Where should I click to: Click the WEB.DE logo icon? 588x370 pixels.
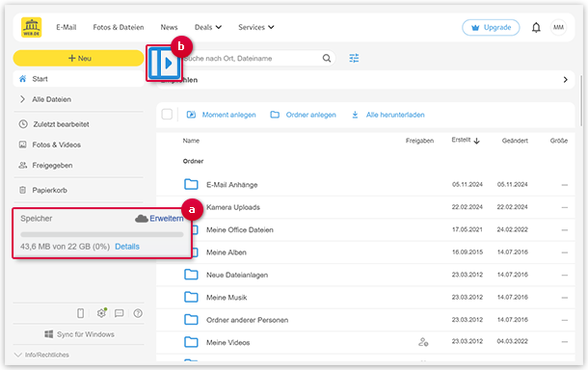pos(32,27)
